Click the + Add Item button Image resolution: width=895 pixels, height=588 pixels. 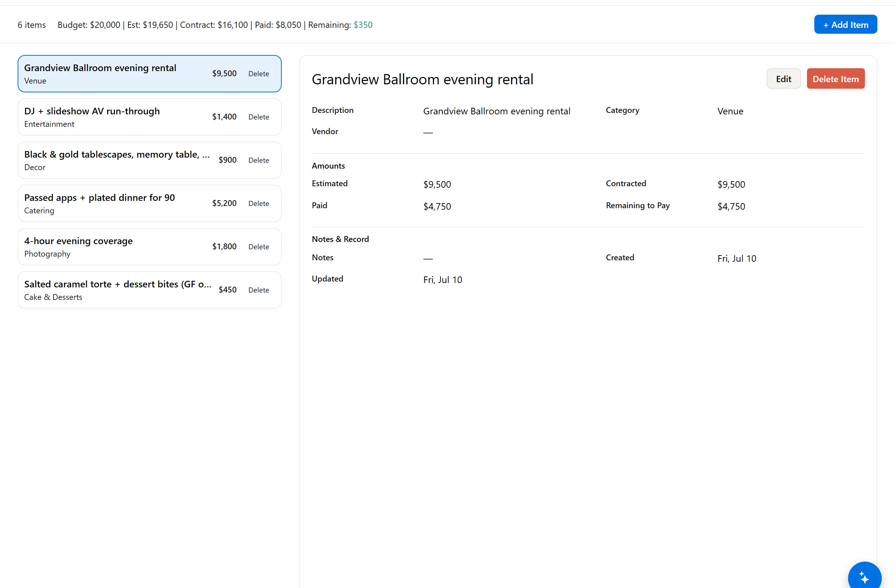pyautogui.click(x=845, y=25)
